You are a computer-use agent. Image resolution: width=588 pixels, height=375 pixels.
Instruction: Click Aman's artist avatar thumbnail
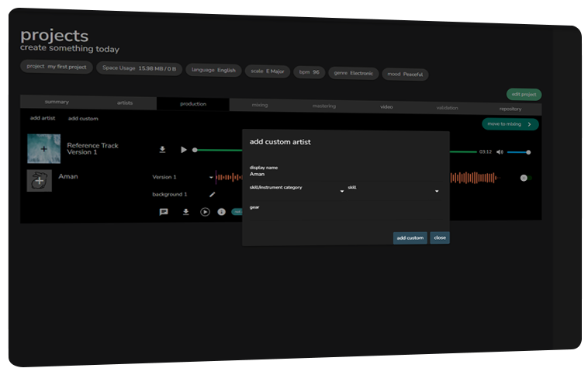tap(39, 180)
